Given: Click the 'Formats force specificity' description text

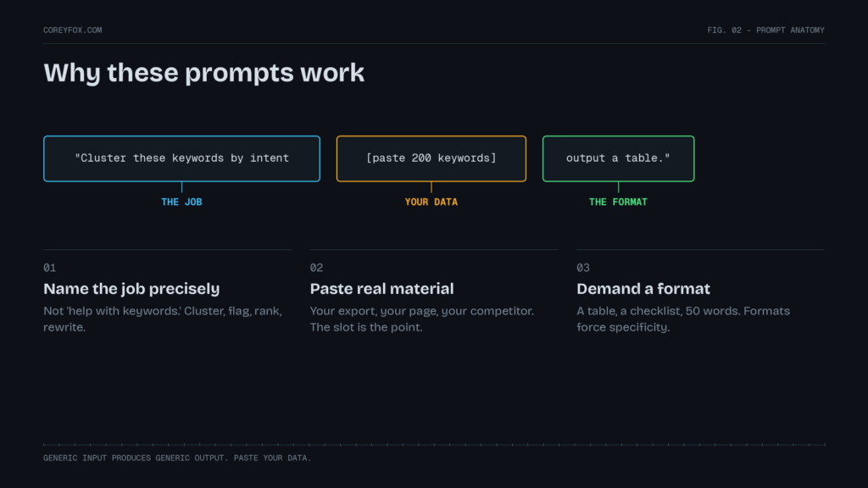Looking at the screenshot, I should (683, 319).
